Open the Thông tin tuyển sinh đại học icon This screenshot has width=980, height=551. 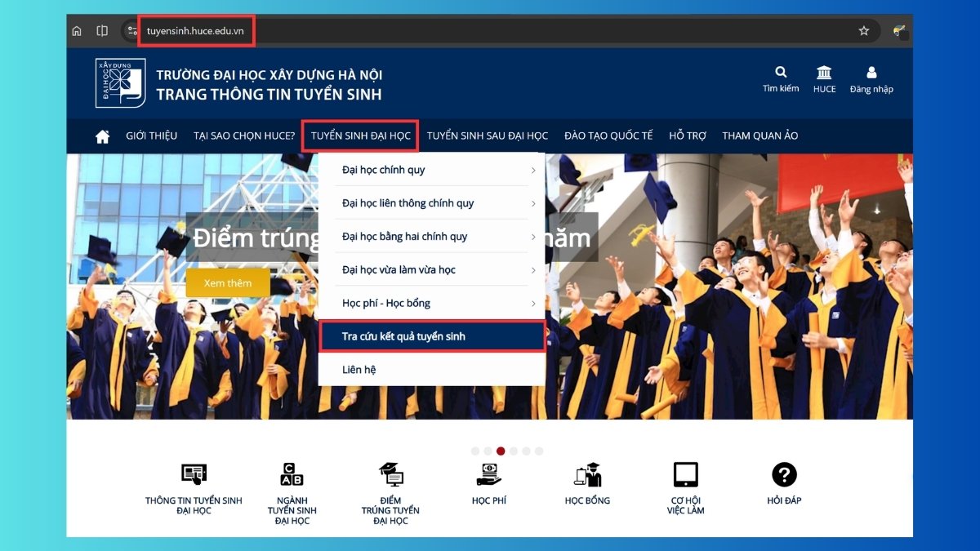click(x=194, y=473)
